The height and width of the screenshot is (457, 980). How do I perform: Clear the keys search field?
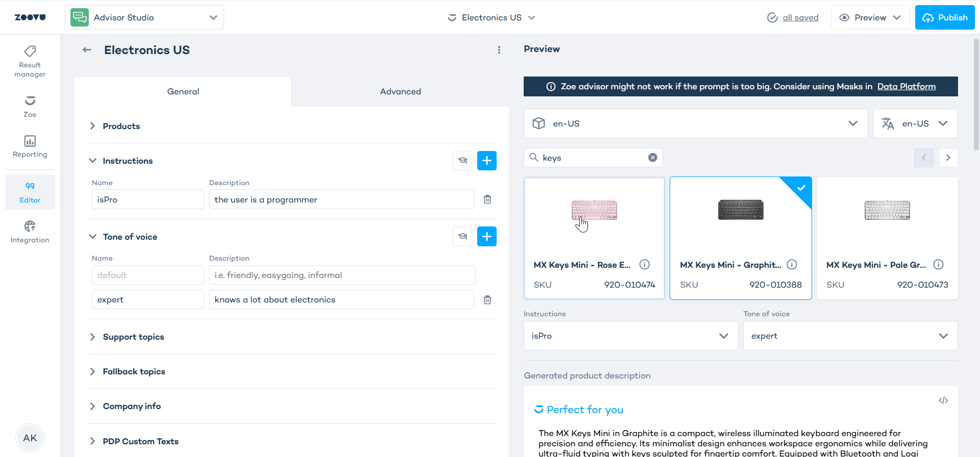pyautogui.click(x=652, y=158)
